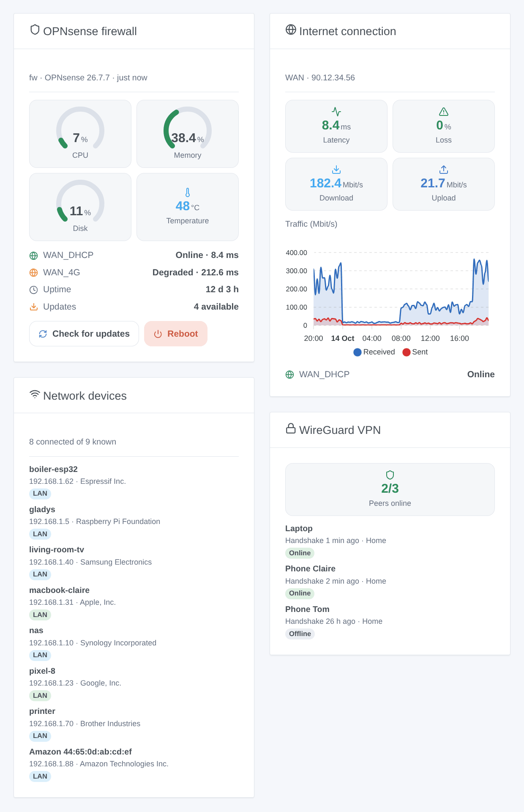The image size is (524, 812).
Task: Click the orange download icon next to Updates
Action: 34,307
